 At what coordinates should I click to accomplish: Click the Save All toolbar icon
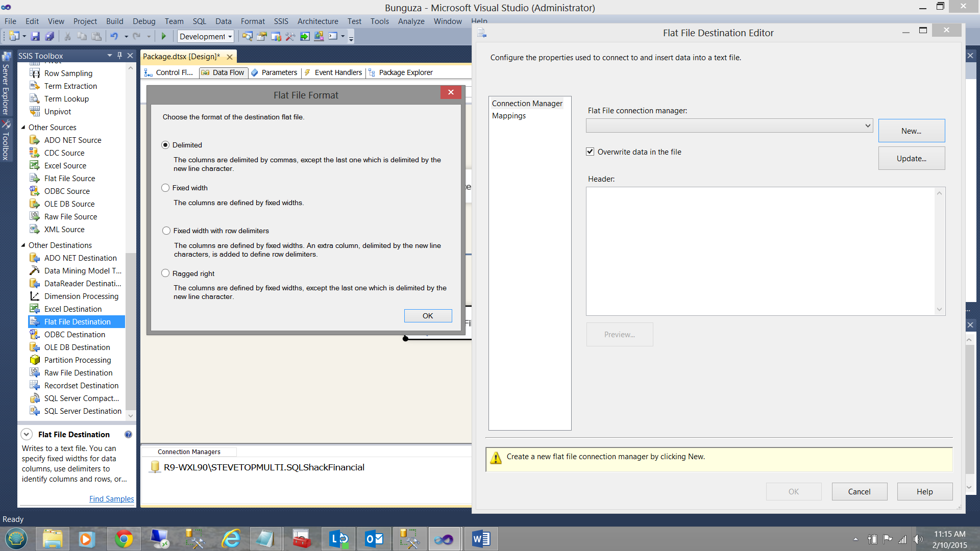point(50,36)
